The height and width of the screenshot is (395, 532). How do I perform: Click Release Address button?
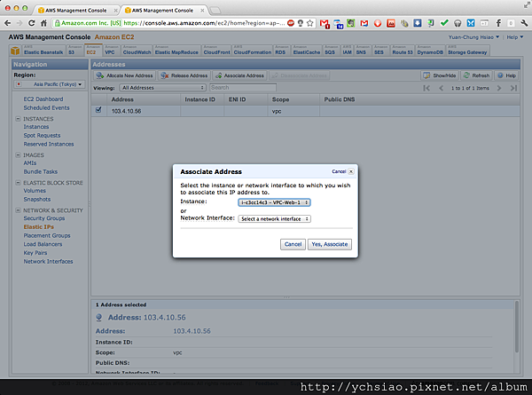pos(184,75)
